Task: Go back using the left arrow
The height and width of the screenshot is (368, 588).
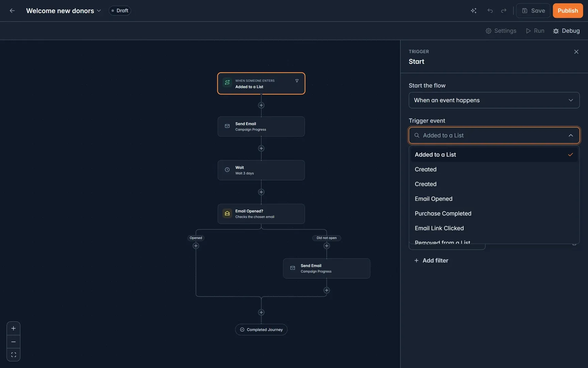Action: (x=12, y=11)
